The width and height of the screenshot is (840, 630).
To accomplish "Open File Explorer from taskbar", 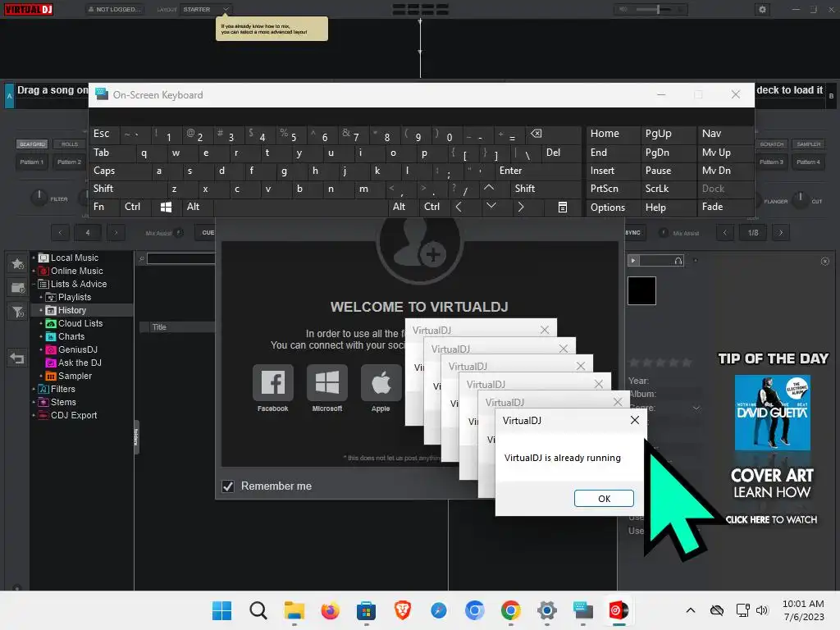I will tap(294, 610).
